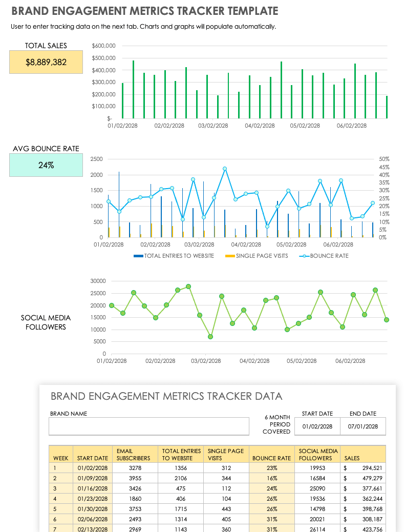Click the Start Date column header in table

click(93, 454)
